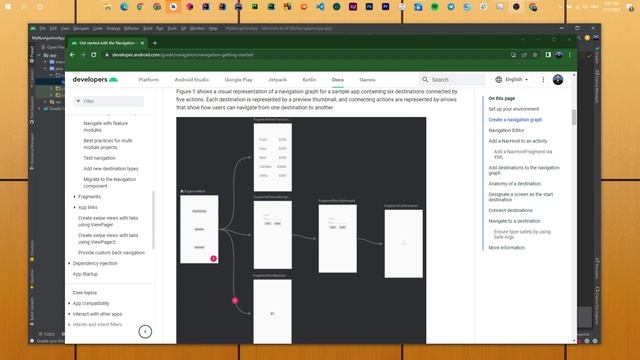640x360 pixels.
Task: Click the Search field on developers site
Action: click(x=452, y=80)
